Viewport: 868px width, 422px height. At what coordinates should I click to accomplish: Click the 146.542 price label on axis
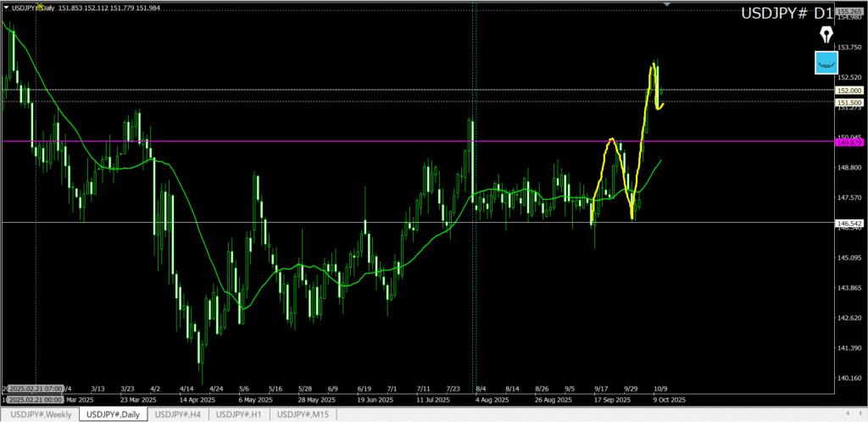(x=849, y=223)
